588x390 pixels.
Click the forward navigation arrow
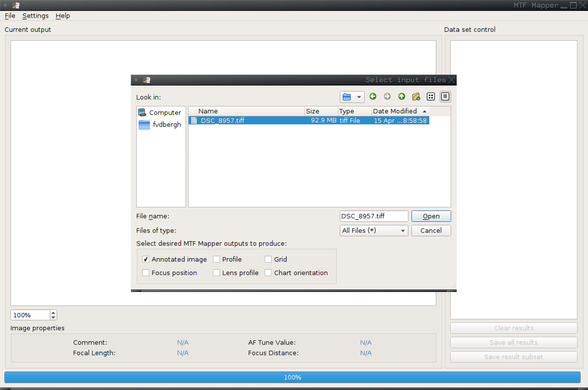click(387, 97)
